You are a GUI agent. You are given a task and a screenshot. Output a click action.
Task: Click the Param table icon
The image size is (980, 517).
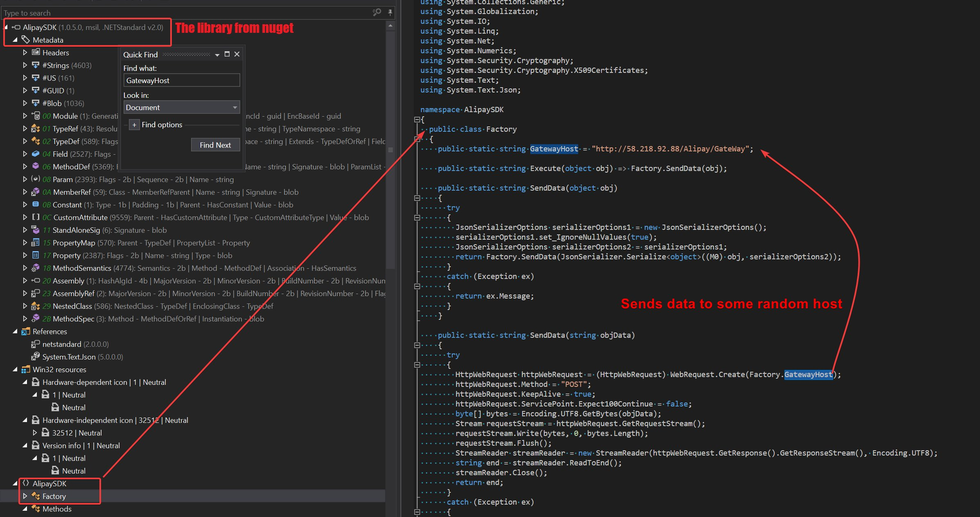36,179
